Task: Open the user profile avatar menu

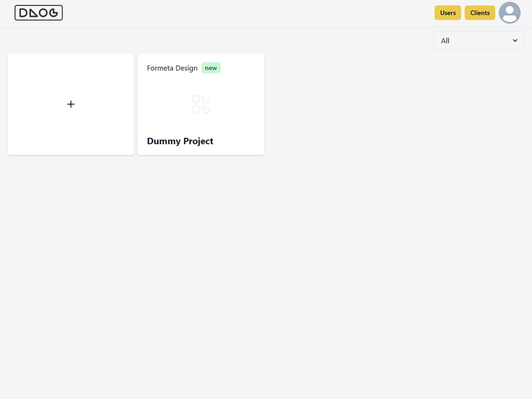Action: 509,13
